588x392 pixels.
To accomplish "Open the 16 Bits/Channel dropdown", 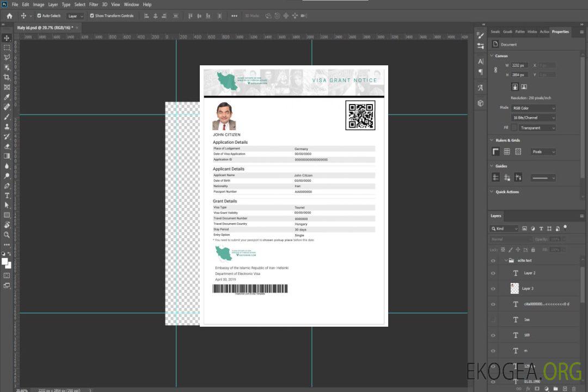I will click(x=533, y=118).
